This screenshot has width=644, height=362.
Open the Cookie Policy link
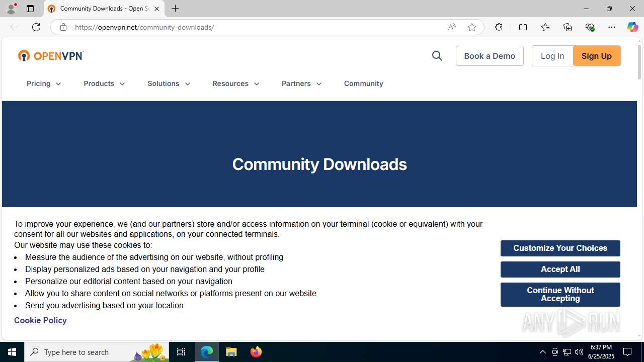tap(40, 320)
